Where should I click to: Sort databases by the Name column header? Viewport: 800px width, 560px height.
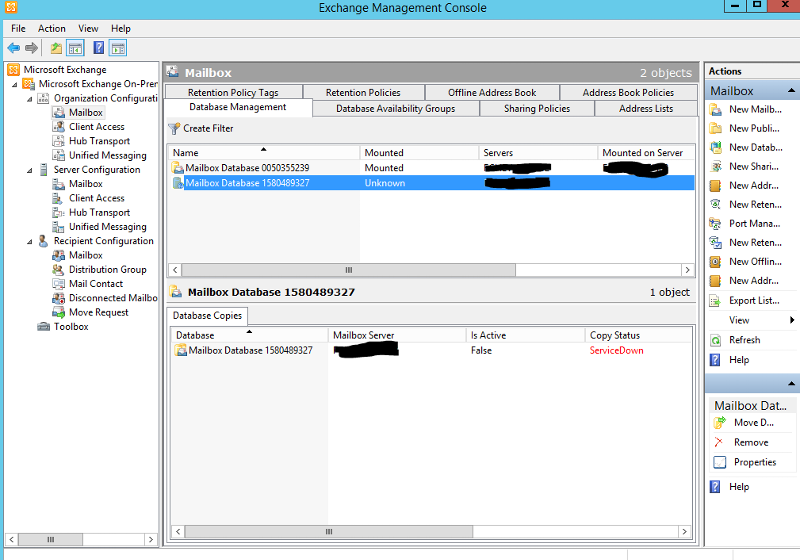264,152
